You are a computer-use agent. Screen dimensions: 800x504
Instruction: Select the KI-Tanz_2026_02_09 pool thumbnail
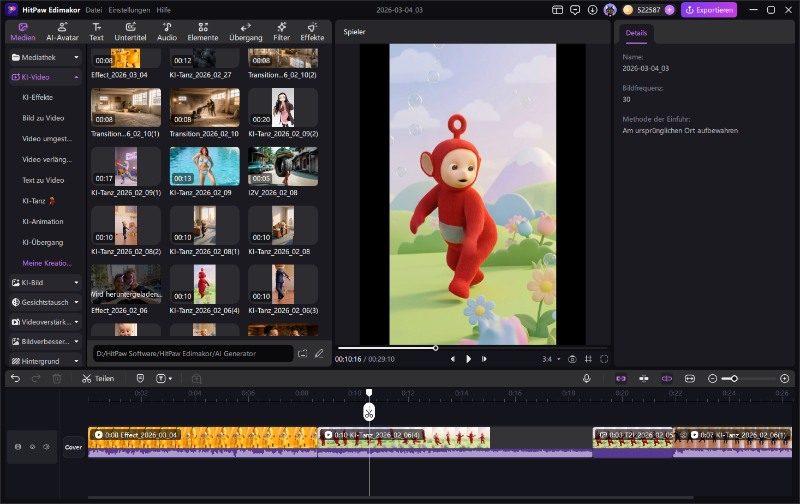click(x=205, y=166)
